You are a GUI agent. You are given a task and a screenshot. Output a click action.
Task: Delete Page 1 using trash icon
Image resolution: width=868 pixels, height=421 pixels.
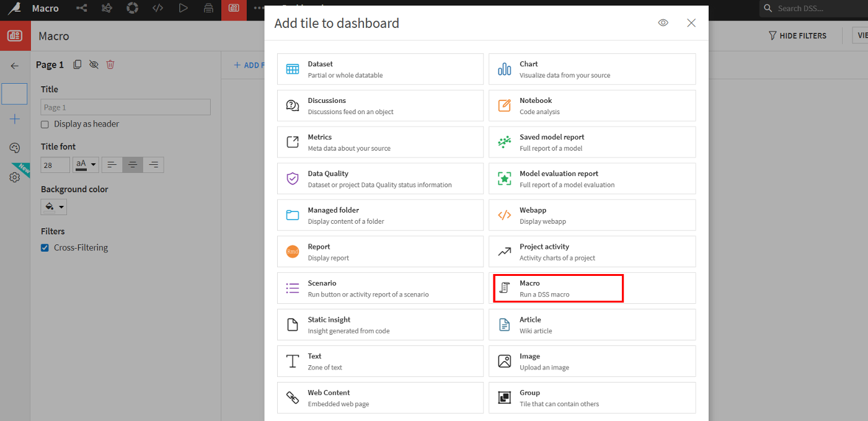(x=110, y=64)
